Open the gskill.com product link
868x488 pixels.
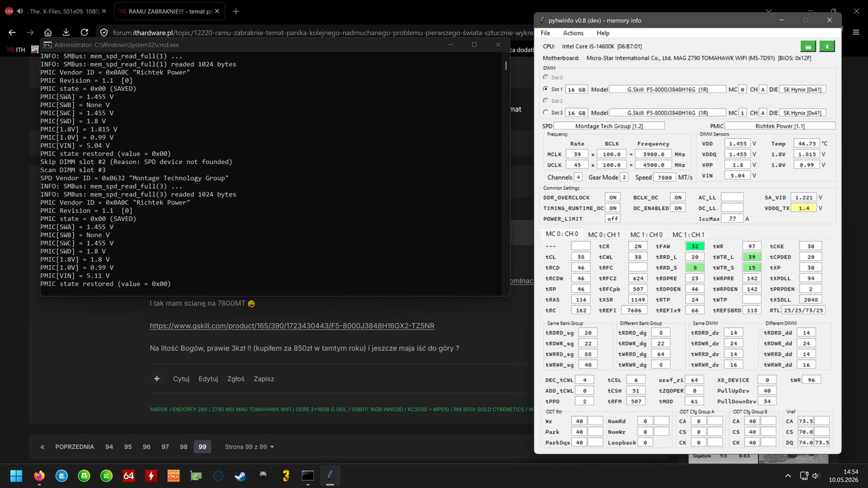click(292, 326)
